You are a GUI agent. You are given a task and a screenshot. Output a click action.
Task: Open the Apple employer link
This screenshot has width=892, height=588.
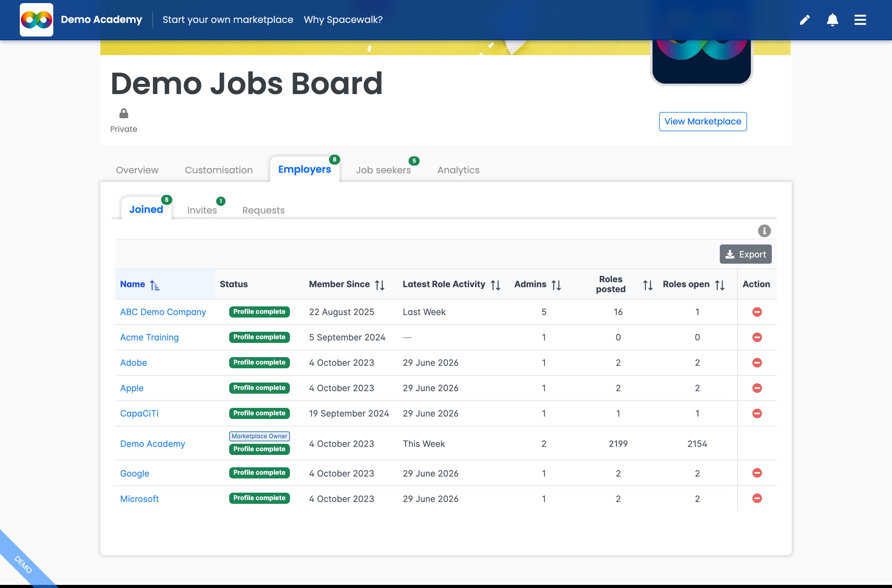pyautogui.click(x=132, y=388)
